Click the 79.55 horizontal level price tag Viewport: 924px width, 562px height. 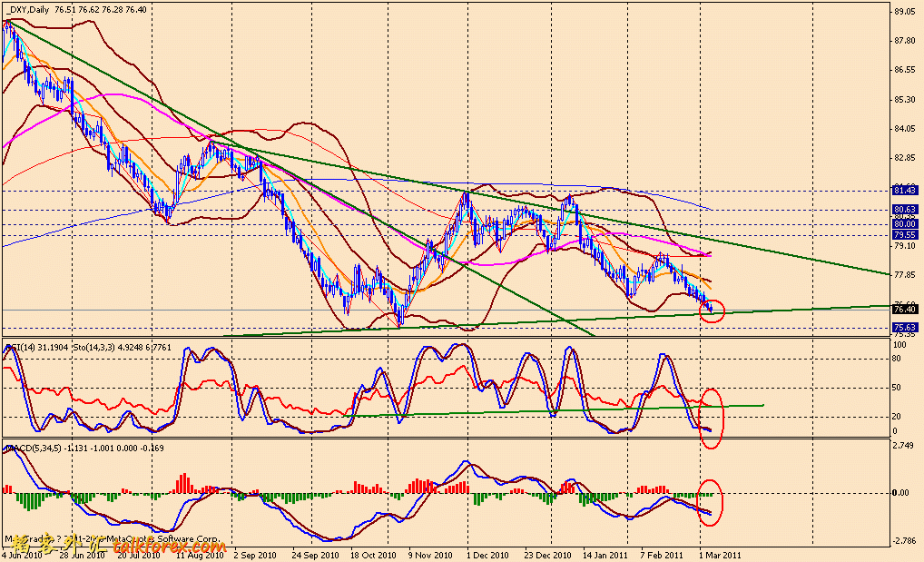click(x=905, y=235)
